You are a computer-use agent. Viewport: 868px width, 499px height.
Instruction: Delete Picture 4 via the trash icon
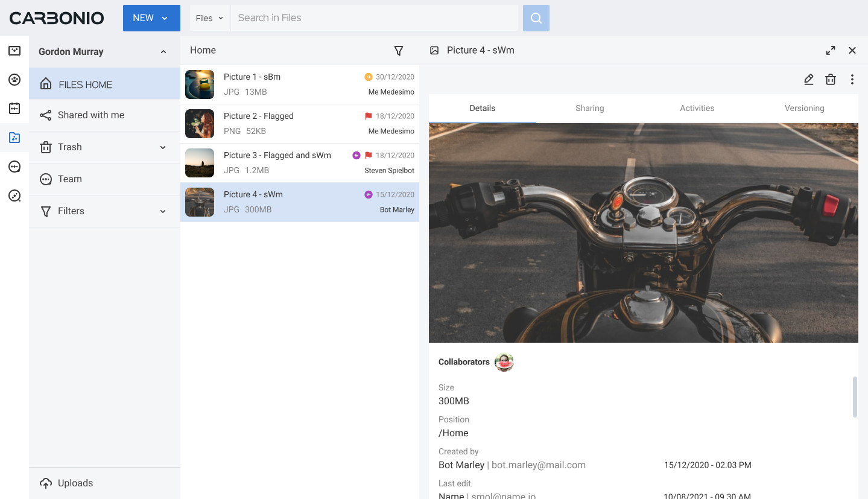tap(831, 79)
